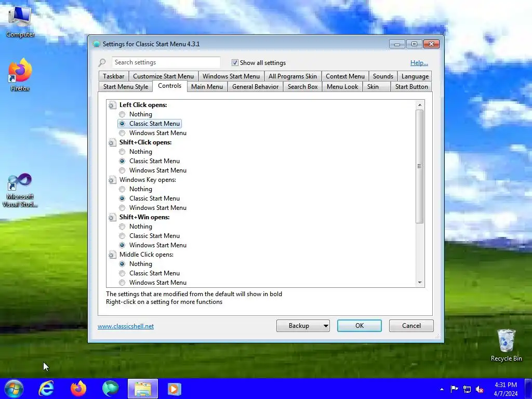The height and width of the screenshot is (399, 532).
Task: Open the Windows Start Menu tab
Action: coord(231,76)
